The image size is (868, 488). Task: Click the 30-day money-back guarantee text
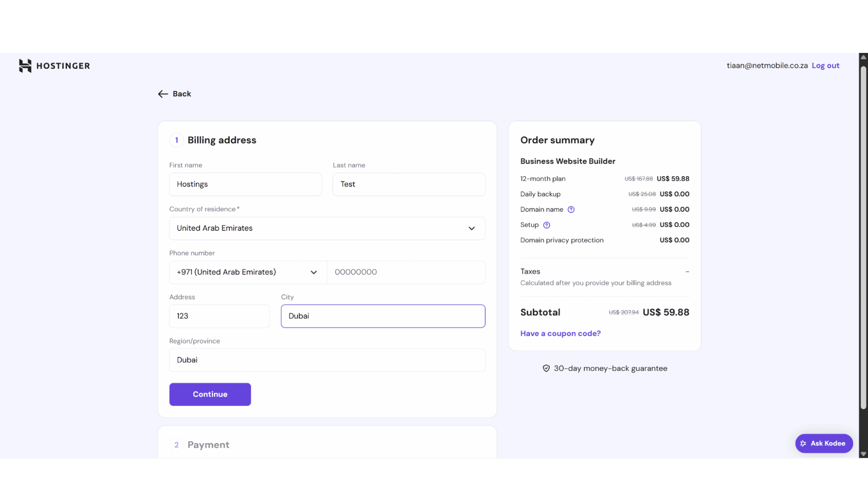click(611, 368)
